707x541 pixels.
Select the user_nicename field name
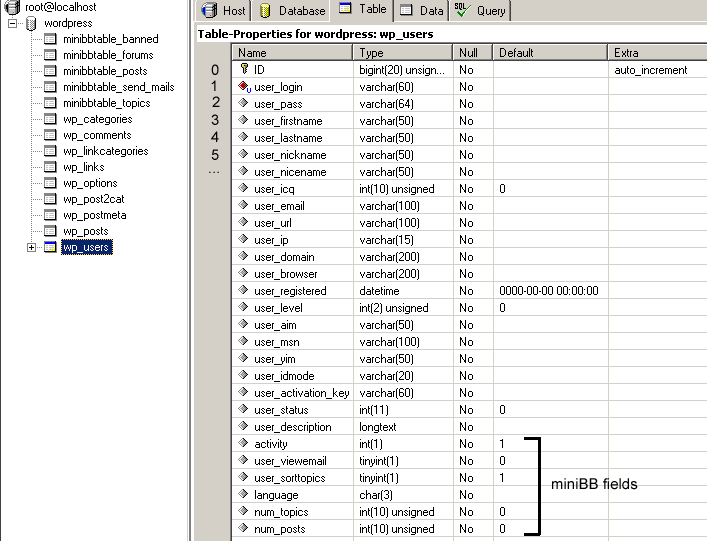290,172
